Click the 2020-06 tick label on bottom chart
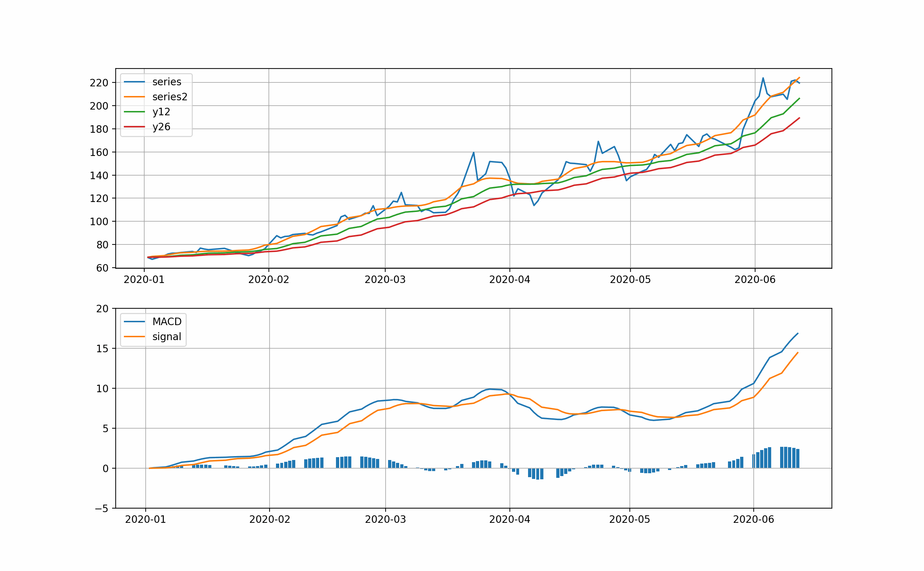The image size is (924, 571). point(754,520)
